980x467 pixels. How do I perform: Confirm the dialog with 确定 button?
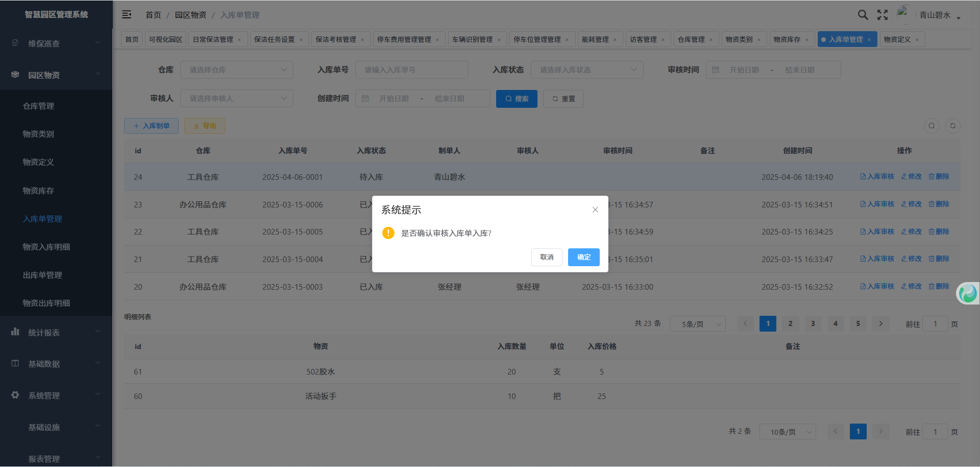pos(583,257)
